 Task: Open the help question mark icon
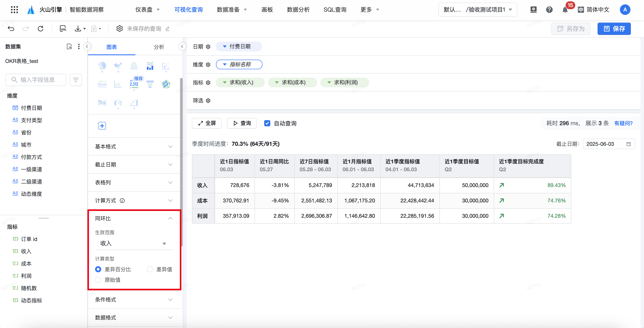click(x=549, y=9)
